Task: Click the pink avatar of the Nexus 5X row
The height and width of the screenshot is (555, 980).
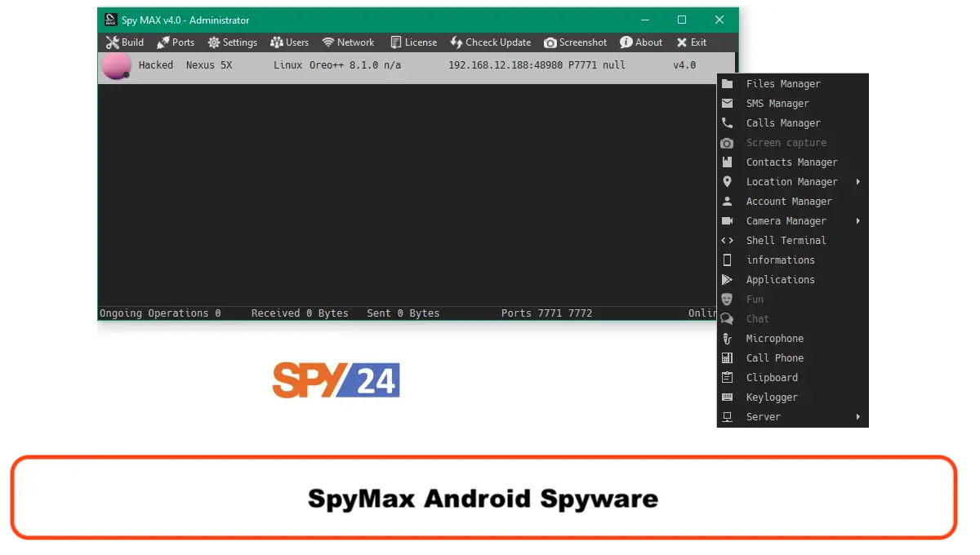Action: (x=116, y=66)
